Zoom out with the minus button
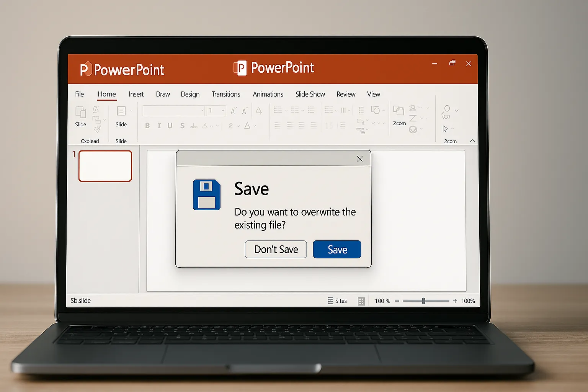Viewport: 588px width, 392px height. [x=397, y=301]
